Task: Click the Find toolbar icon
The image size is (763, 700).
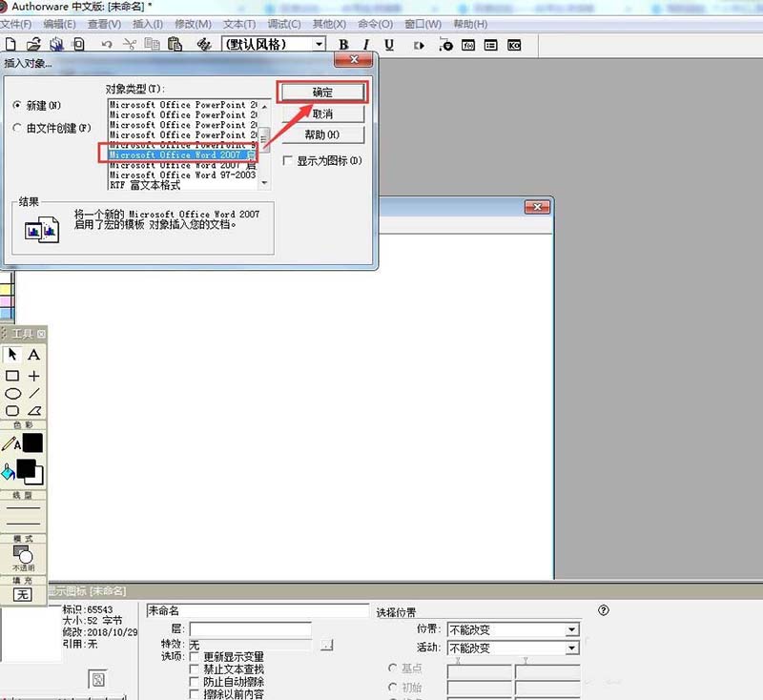Action: (204, 45)
